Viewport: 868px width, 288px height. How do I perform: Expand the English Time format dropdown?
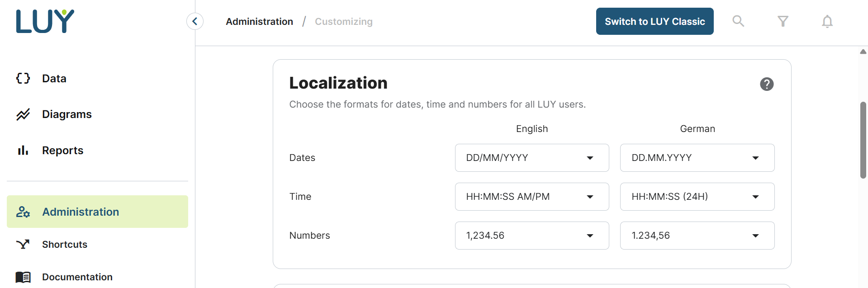tap(531, 197)
